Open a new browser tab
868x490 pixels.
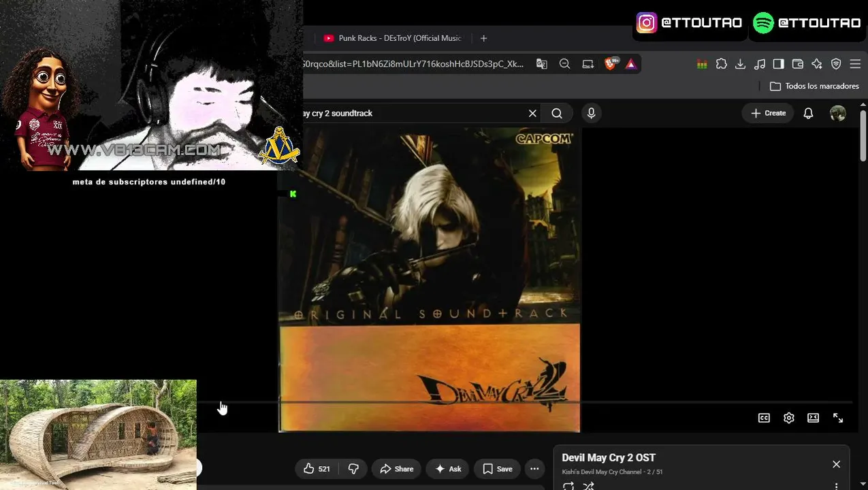483,38
